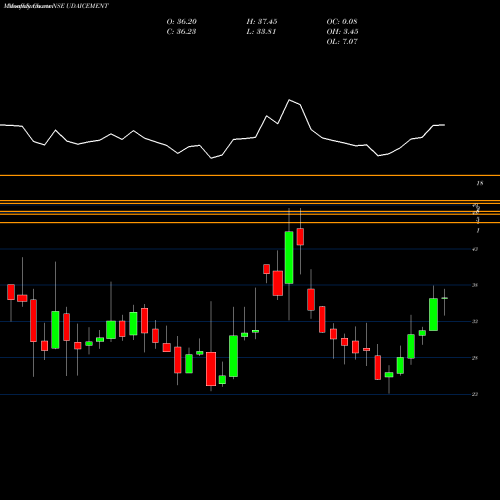Screen dimensions: 500x500
Task: Click the tallest green candle at the peak
Action: (x=289, y=258)
